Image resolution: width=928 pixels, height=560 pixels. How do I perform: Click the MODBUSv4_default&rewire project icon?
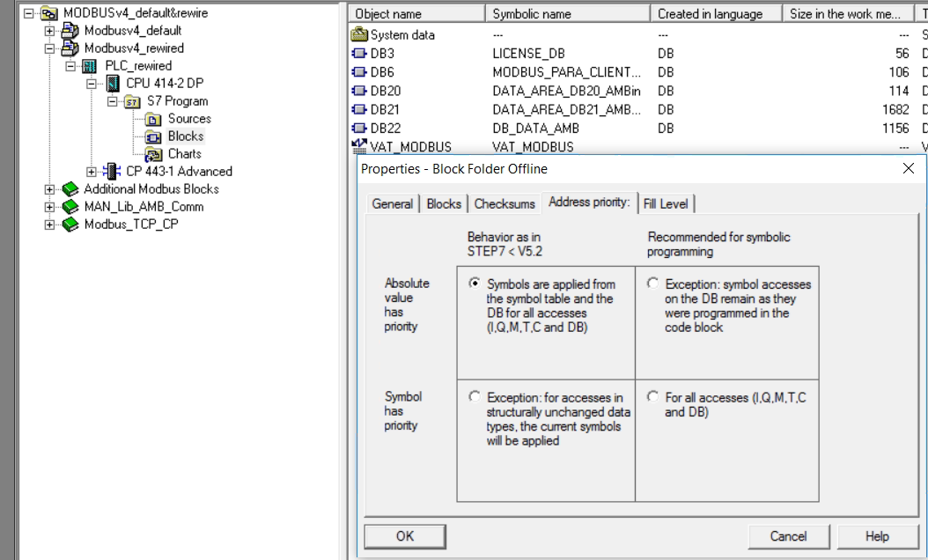pos(49,13)
